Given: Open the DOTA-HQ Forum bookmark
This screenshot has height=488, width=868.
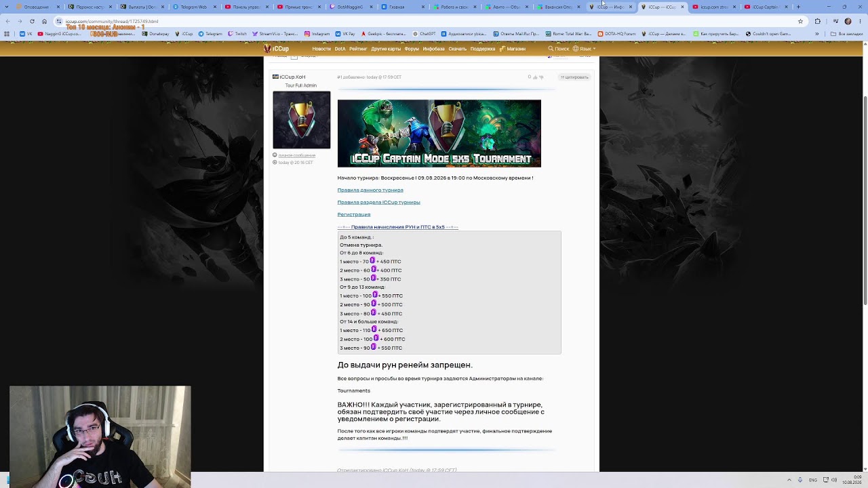Looking at the screenshot, I should point(616,33).
